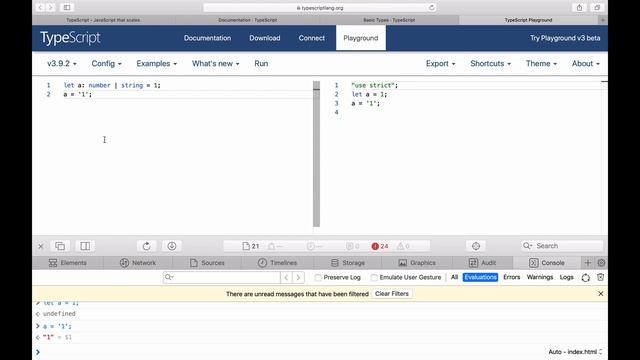The width and height of the screenshot is (640, 360).
Task: Switch to the Sources inspector tab
Action: pyautogui.click(x=207, y=263)
